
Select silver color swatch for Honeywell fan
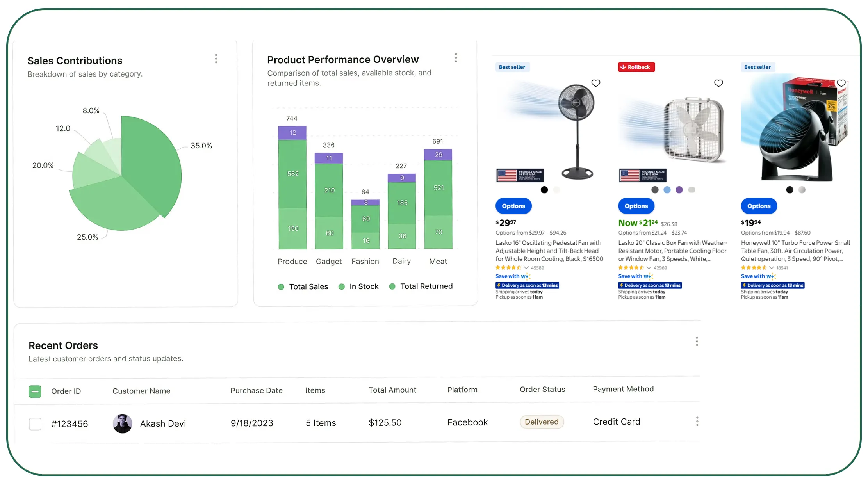802,190
